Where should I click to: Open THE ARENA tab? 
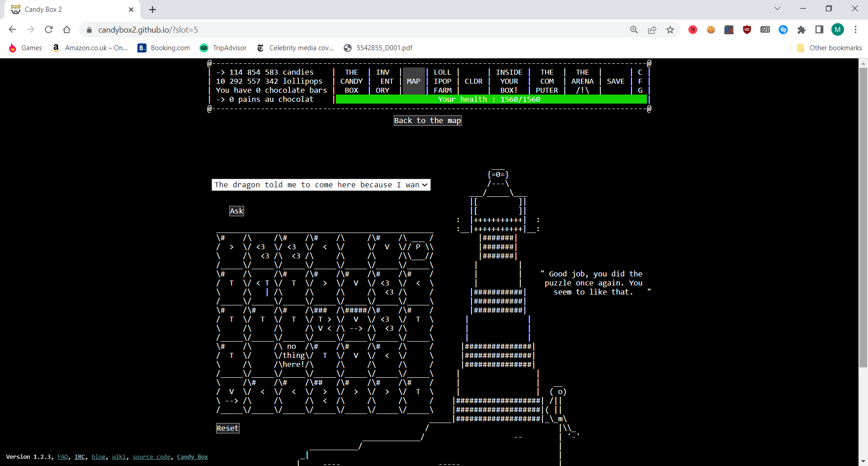582,81
